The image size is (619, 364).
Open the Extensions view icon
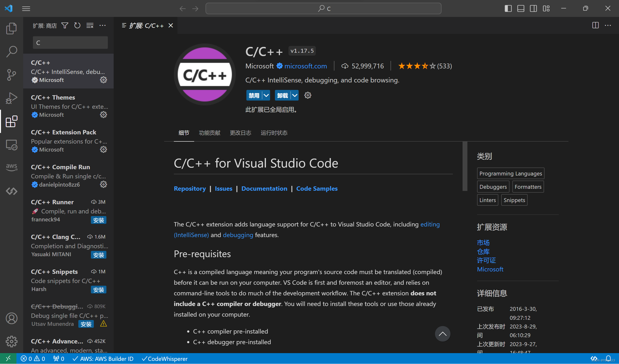coord(11,121)
